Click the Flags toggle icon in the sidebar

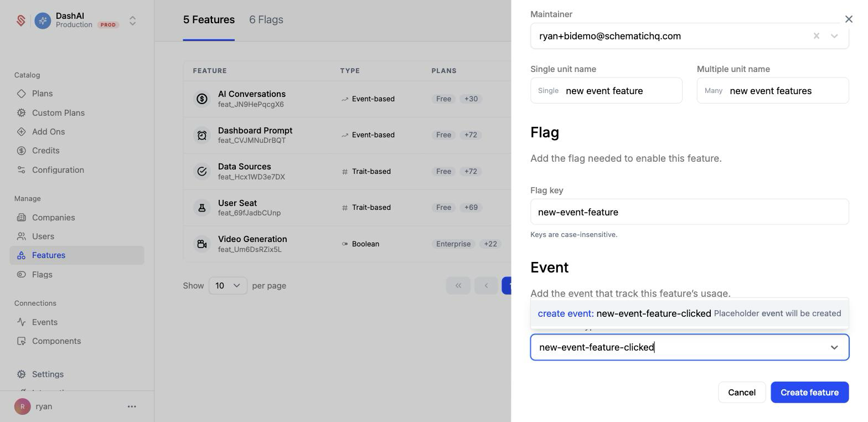(21, 275)
